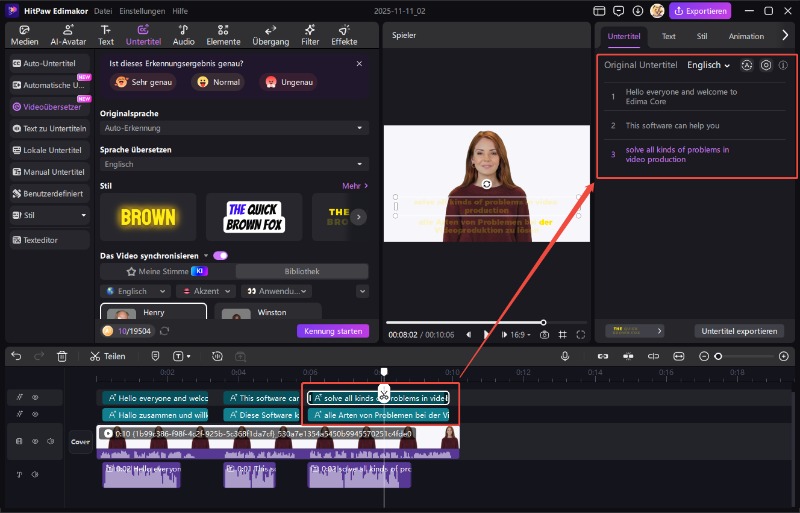Viewport: 800px width, 513px height.
Task: Mute the main video track
Action: coord(49,441)
